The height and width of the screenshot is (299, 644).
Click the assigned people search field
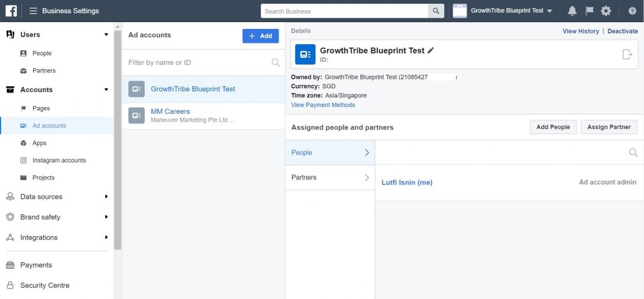[x=509, y=152]
